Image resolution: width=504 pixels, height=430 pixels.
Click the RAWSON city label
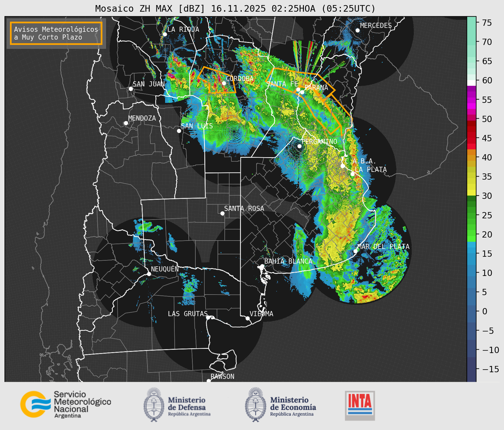(222, 376)
